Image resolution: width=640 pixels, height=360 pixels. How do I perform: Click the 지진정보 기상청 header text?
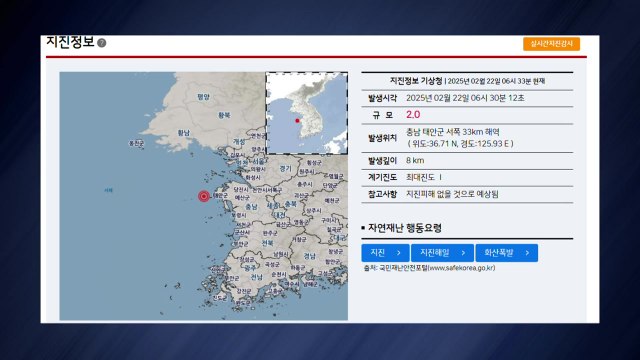416,81
